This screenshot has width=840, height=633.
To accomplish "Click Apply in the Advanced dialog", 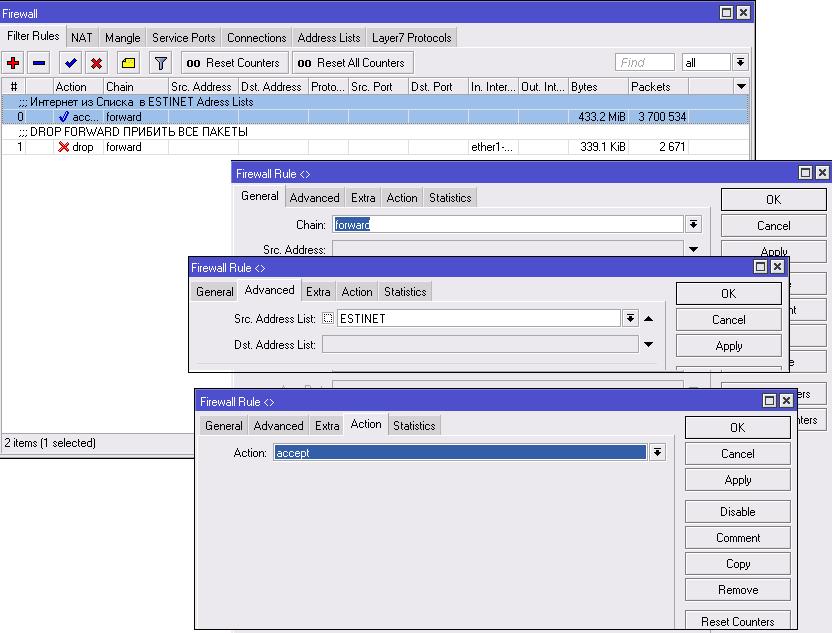I will point(729,346).
